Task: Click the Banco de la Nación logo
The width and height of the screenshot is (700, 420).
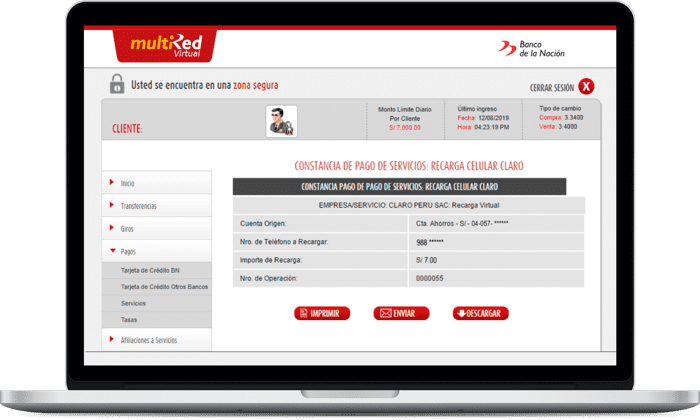Action: click(531, 49)
